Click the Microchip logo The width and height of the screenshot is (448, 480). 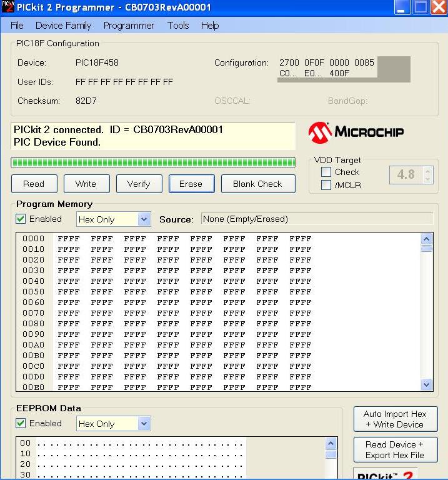click(x=356, y=132)
